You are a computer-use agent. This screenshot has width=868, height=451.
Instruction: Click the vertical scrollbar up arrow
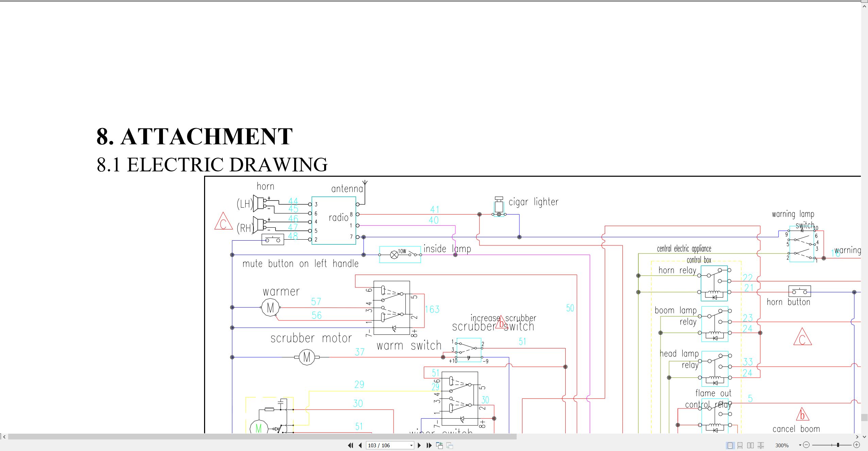864,6
